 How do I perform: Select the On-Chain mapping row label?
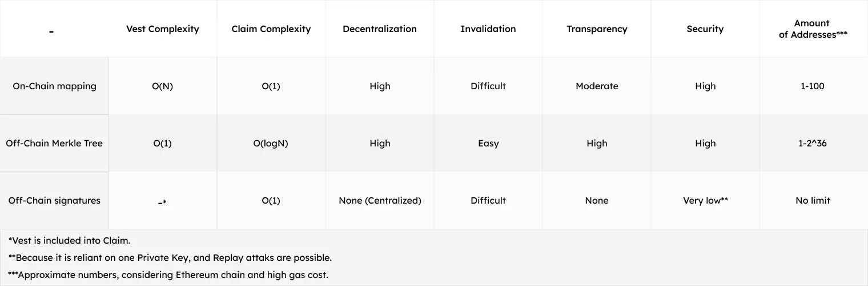click(x=54, y=86)
